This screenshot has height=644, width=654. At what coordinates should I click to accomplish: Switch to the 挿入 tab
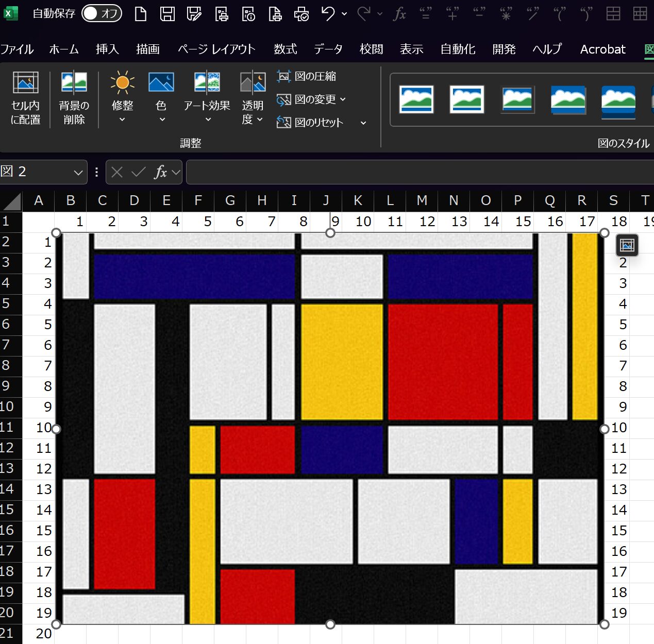(x=107, y=49)
